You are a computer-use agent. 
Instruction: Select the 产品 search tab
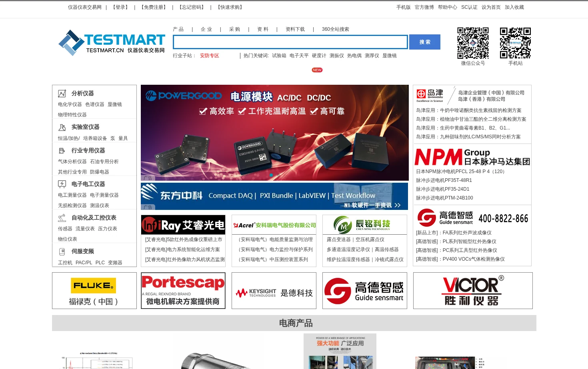[x=178, y=29]
